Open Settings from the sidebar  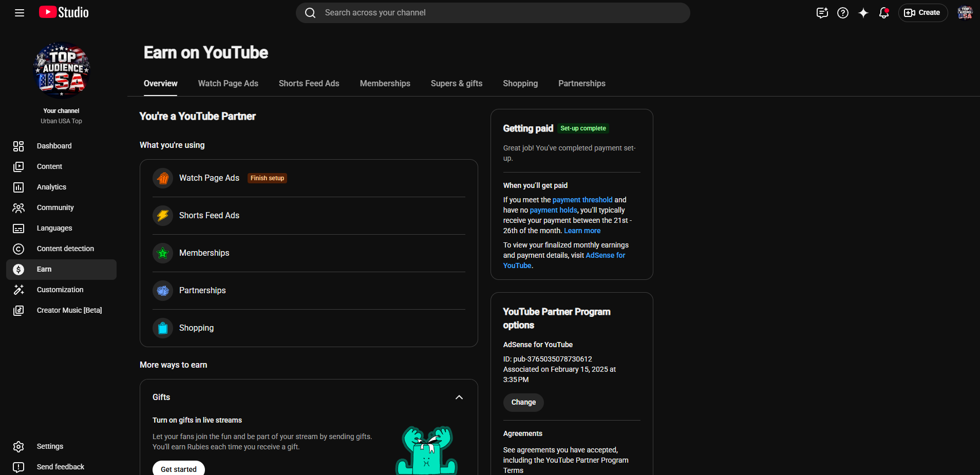click(x=61, y=447)
